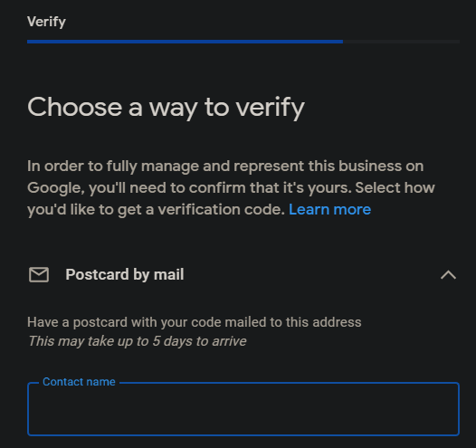Click the line starting In order to fully manage
Image resolution: width=476 pixels, height=448 pixels.
[225, 167]
